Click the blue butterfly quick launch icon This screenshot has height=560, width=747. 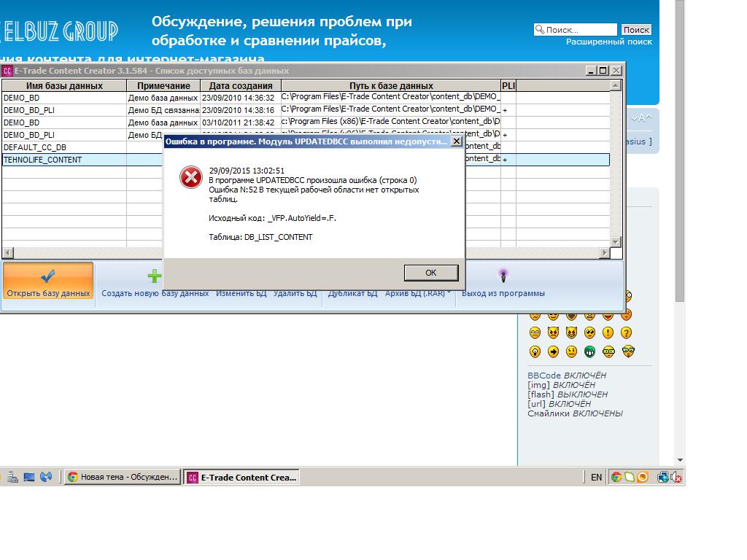click(46, 477)
